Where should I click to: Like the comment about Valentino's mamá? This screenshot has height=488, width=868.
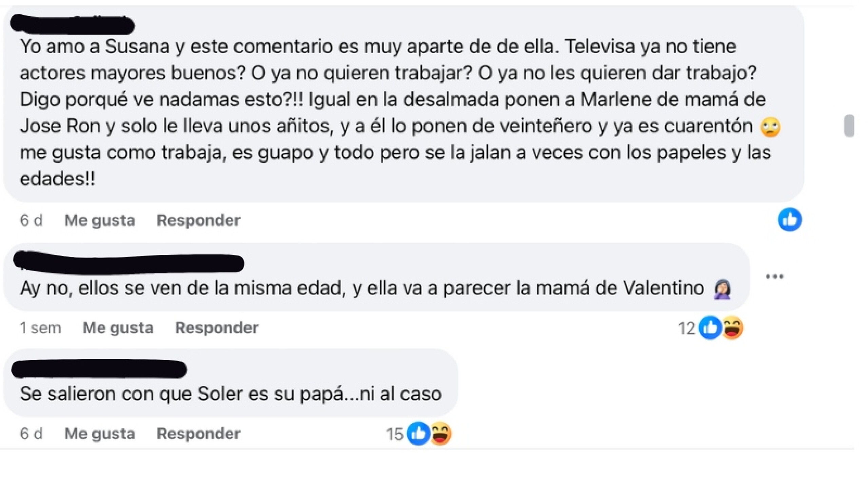118,328
